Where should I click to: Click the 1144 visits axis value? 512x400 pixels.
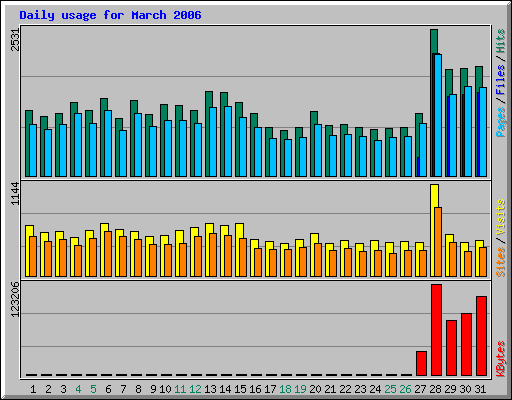[x=15, y=194]
